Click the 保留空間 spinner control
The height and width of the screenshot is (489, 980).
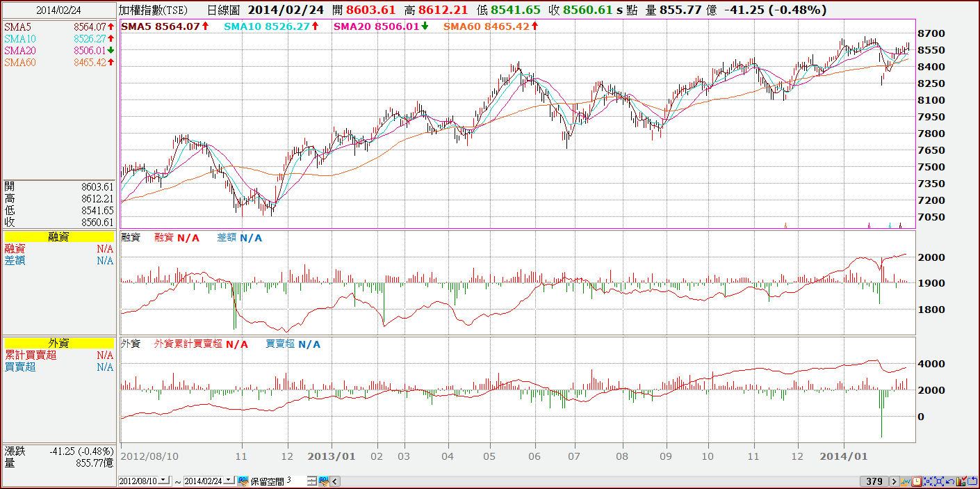pyautogui.click(x=311, y=481)
